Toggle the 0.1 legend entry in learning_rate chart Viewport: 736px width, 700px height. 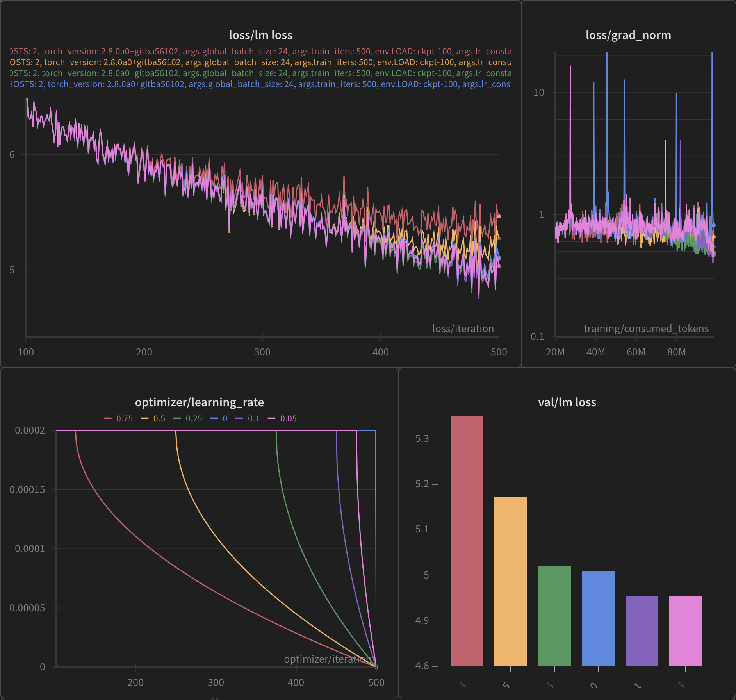coord(248,419)
